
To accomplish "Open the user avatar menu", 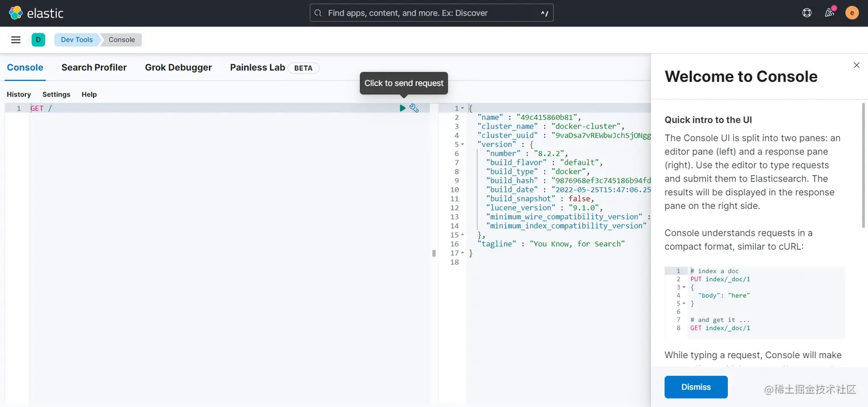I will (x=852, y=13).
